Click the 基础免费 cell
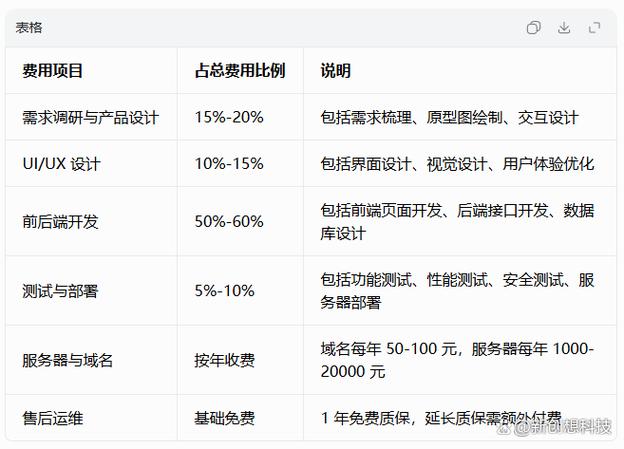The image size is (624, 449). (240, 418)
